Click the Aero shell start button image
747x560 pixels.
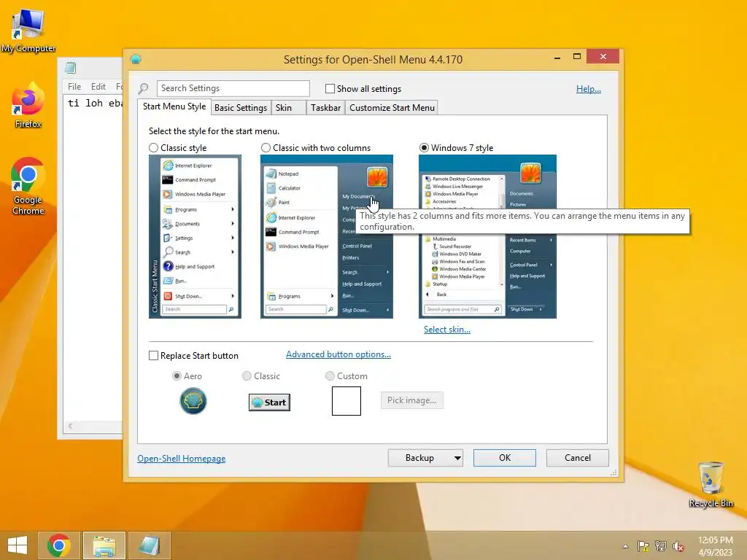point(193,401)
